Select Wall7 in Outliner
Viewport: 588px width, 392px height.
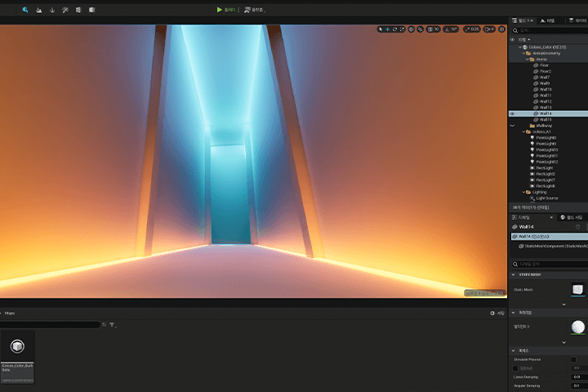[x=545, y=78]
